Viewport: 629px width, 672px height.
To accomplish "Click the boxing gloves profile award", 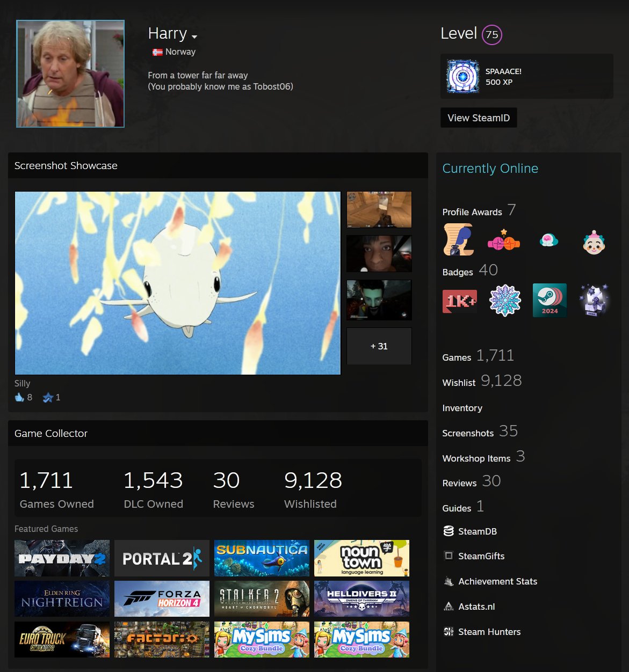I will click(504, 240).
